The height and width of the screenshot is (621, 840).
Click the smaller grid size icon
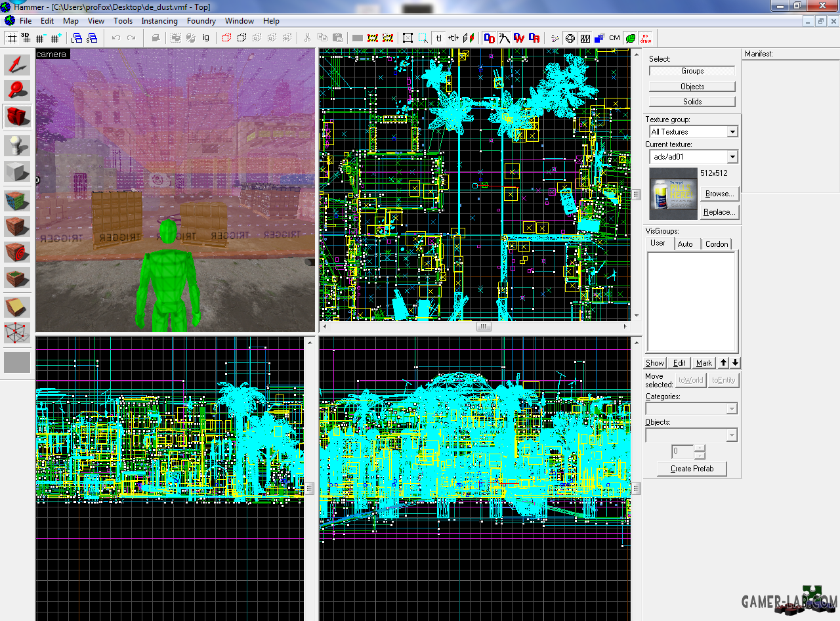point(41,38)
